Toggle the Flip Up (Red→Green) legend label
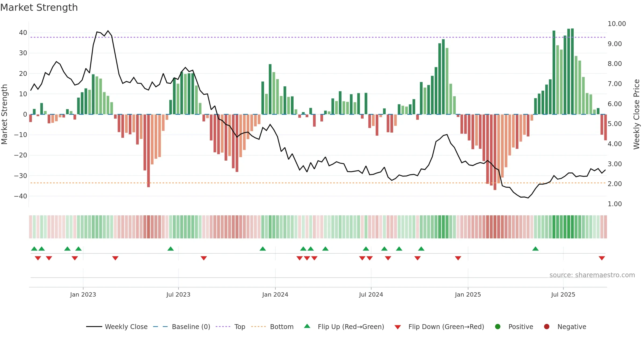Screen dimensions: 644x362 click(x=351, y=327)
